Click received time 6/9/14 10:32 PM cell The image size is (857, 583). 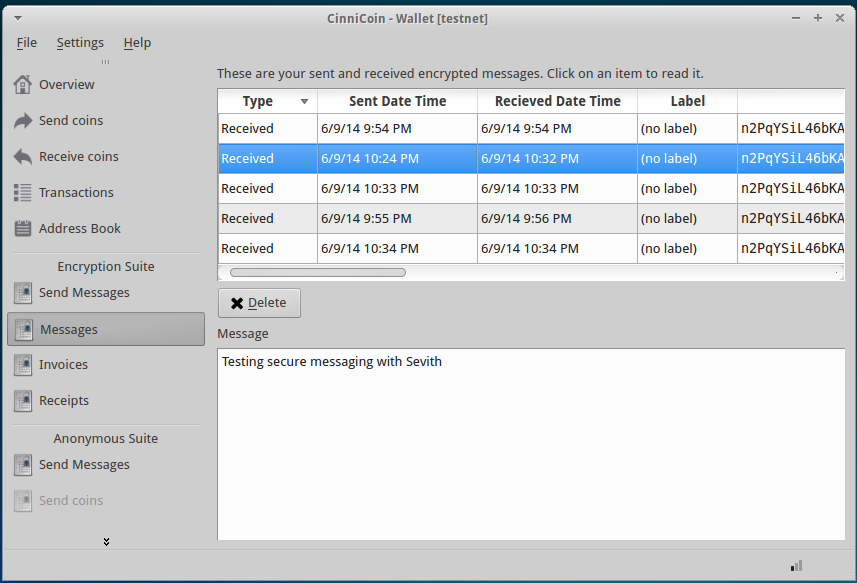tap(557, 159)
